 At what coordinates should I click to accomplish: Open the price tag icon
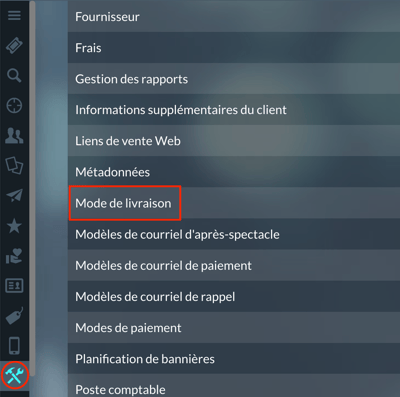(14, 316)
